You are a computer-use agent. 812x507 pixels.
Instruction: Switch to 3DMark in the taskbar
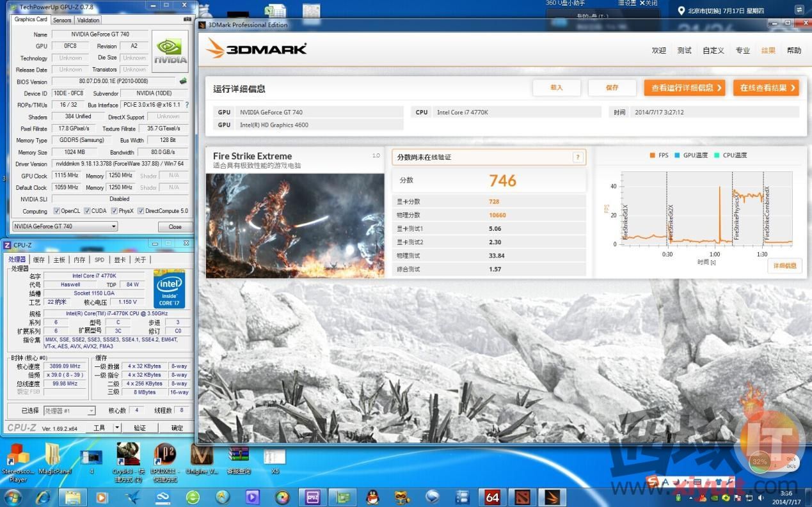552,497
